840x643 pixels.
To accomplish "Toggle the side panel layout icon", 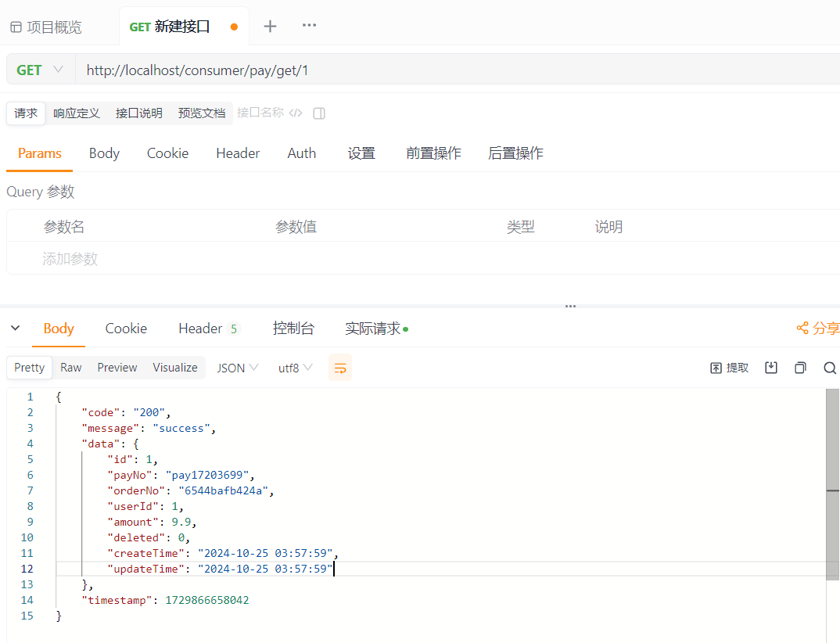I will coord(319,113).
